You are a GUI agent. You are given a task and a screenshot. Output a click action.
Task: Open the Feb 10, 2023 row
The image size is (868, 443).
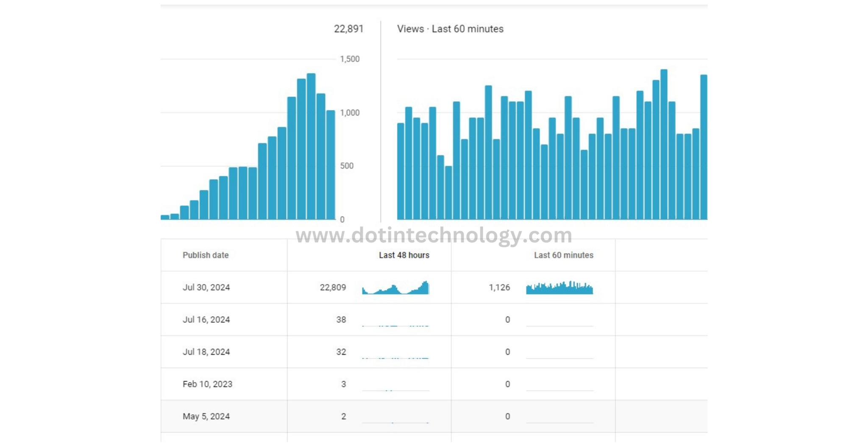click(x=434, y=384)
